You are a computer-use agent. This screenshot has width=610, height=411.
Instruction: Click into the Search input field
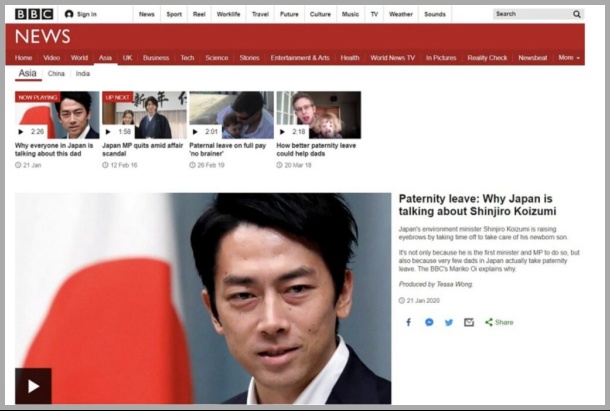530,14
